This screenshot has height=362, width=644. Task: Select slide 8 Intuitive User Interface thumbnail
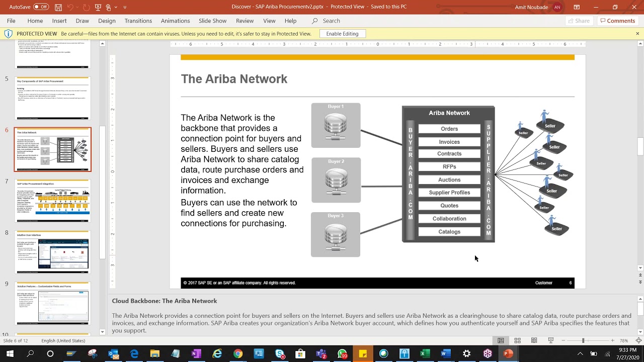[x=53, y=252]
